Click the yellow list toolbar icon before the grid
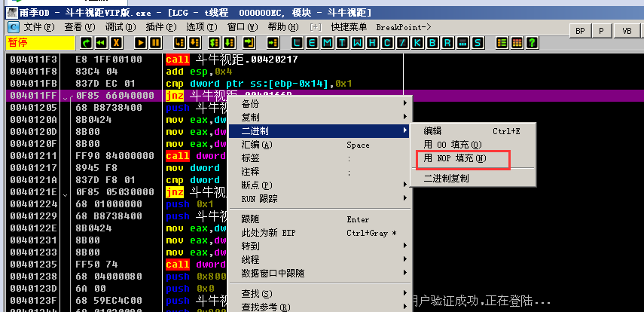The width and height of the screenshot is (644, 312). point(502,43)
